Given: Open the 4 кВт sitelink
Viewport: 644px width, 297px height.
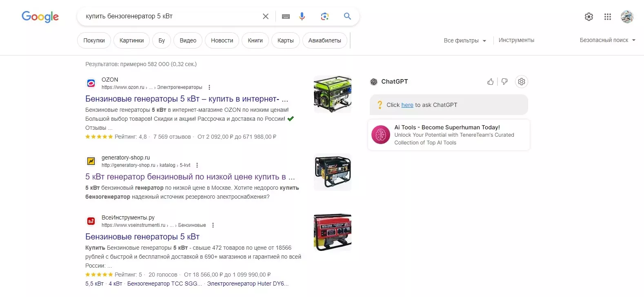Looking at the screenshot, I should (x=115, y=284).
